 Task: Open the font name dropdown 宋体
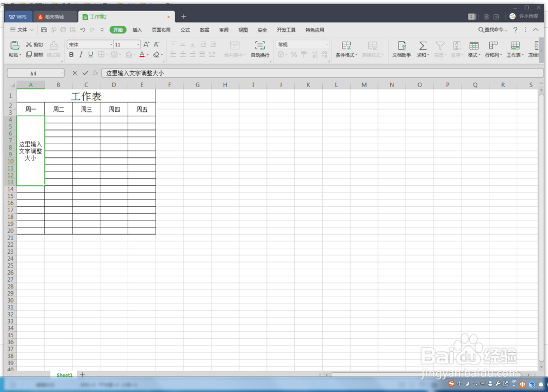[x=111, y=44]
